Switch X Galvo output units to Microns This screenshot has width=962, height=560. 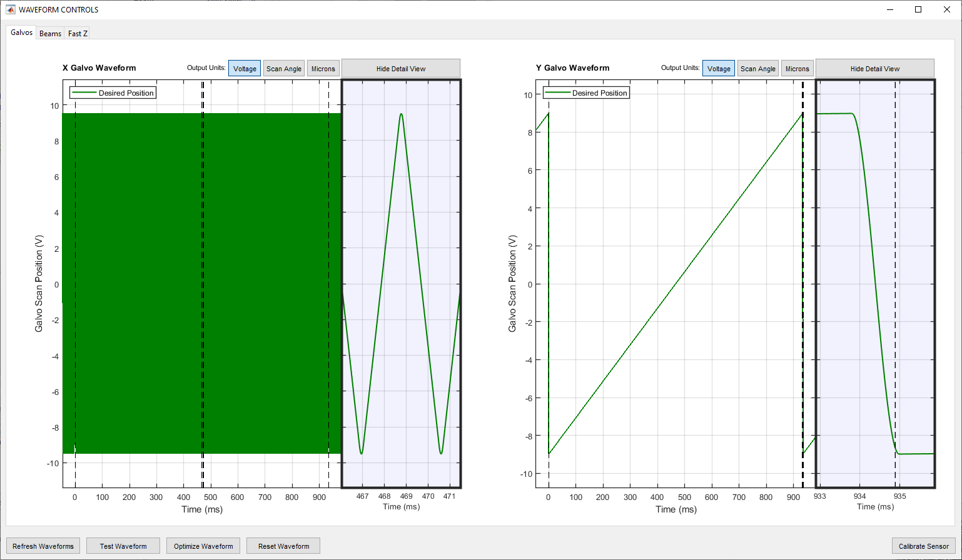point(323,69)
